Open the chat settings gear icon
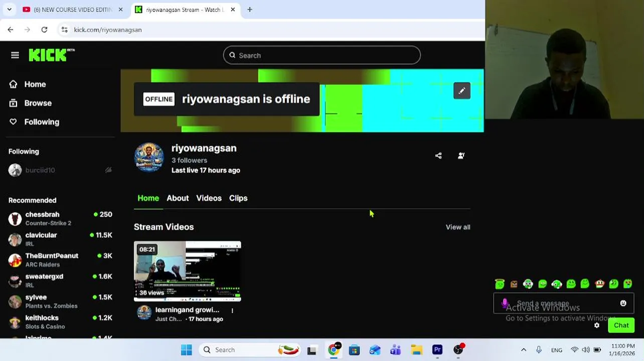644x361 pixels. pos(597,325)
